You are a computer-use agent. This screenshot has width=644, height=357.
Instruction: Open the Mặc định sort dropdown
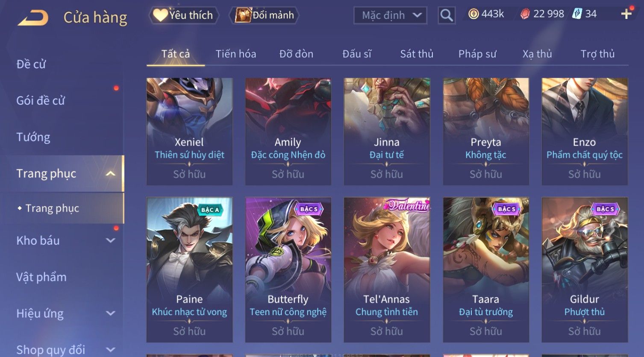390,15
